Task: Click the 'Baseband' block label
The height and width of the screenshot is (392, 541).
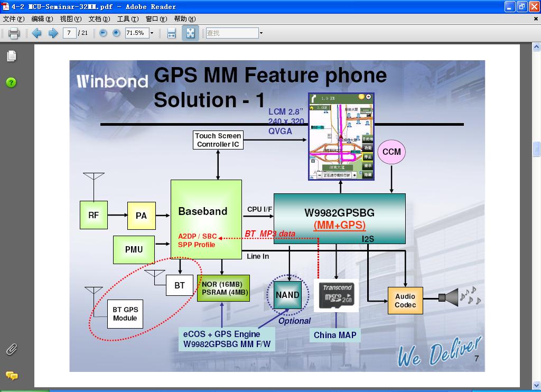Action: [x=203, y=211]
